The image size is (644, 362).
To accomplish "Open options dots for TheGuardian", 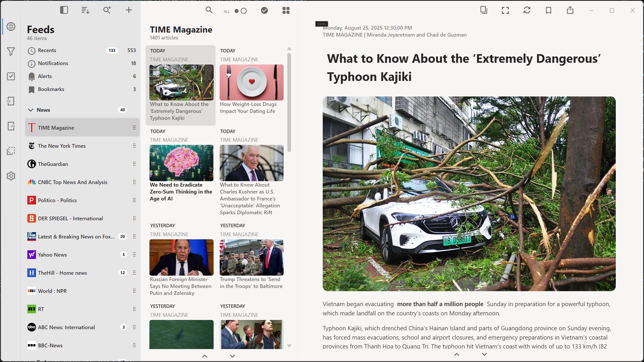I will pos(134,164).
